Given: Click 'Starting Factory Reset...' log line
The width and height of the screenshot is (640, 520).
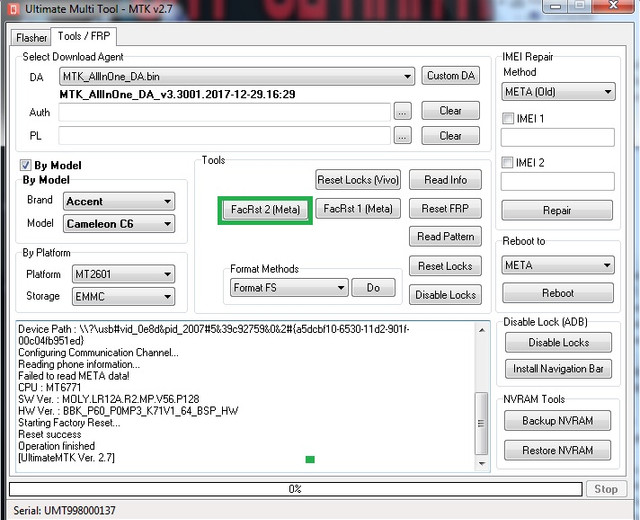Looking at the screenshot, I should [69, 423].
